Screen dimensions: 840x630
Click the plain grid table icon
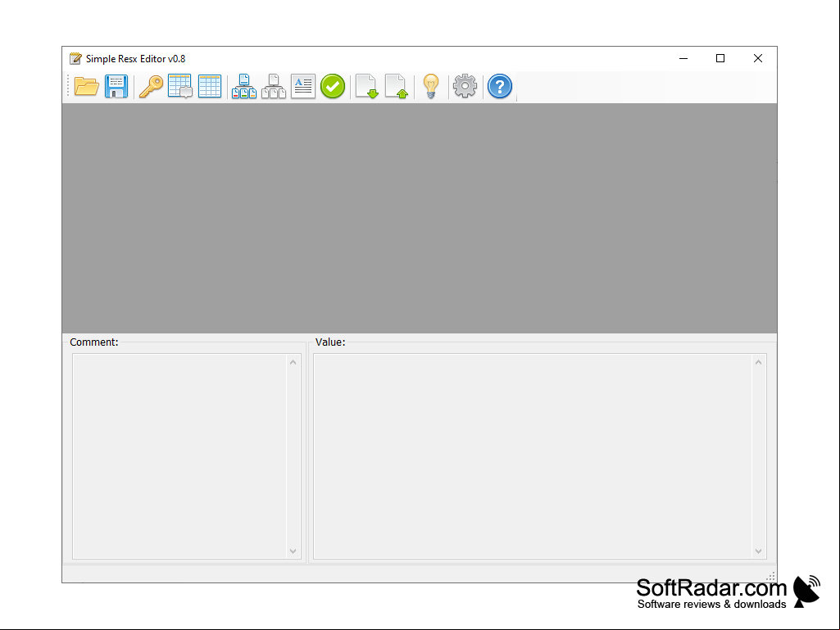210,86
